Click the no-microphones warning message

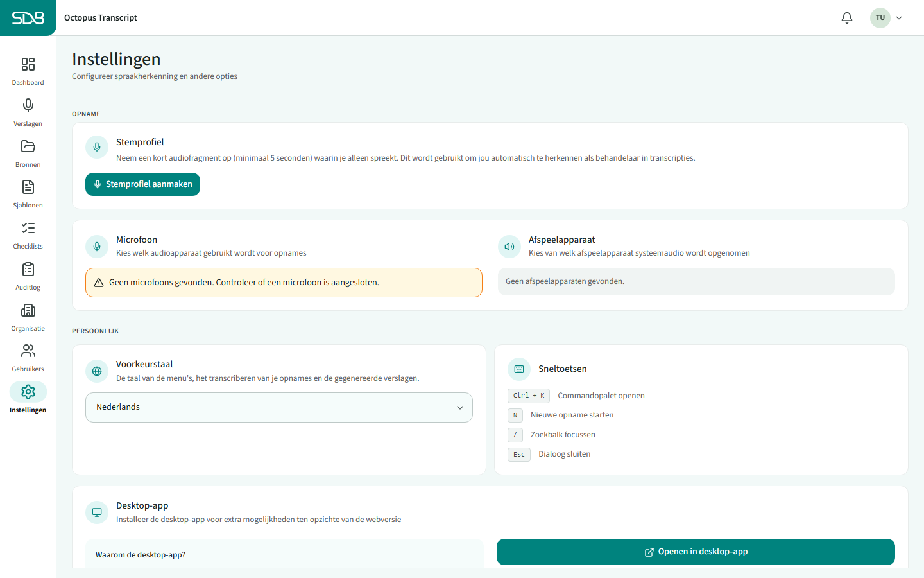(x=284, y=283)
